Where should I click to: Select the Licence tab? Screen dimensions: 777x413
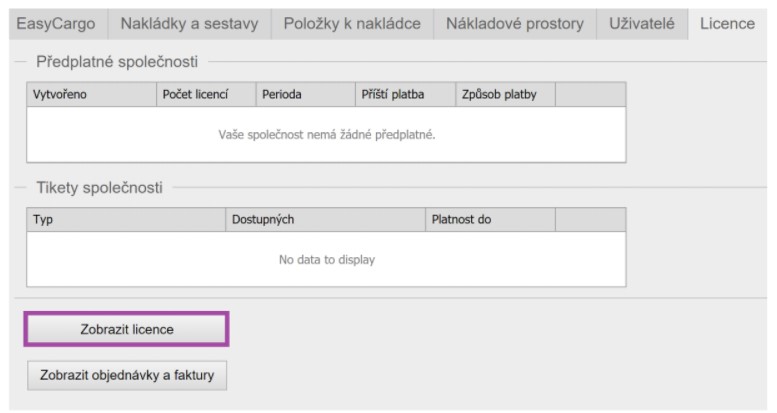click(727, 24)
